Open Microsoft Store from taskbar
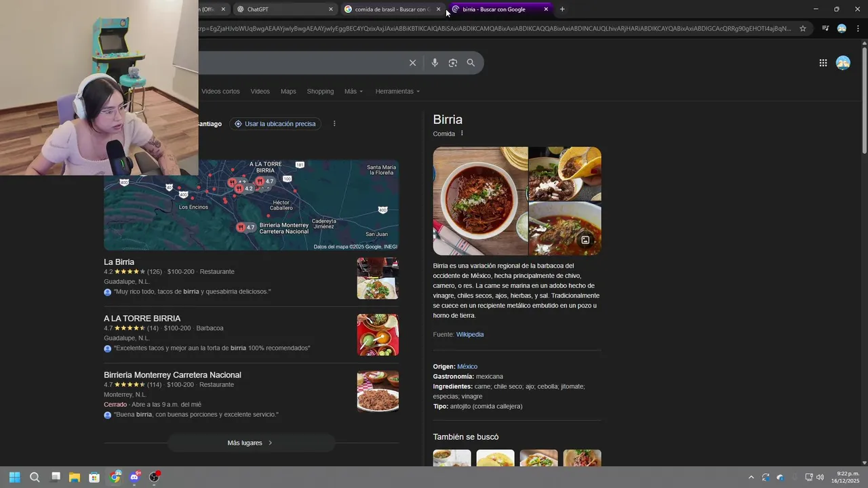 click(94, 477)
